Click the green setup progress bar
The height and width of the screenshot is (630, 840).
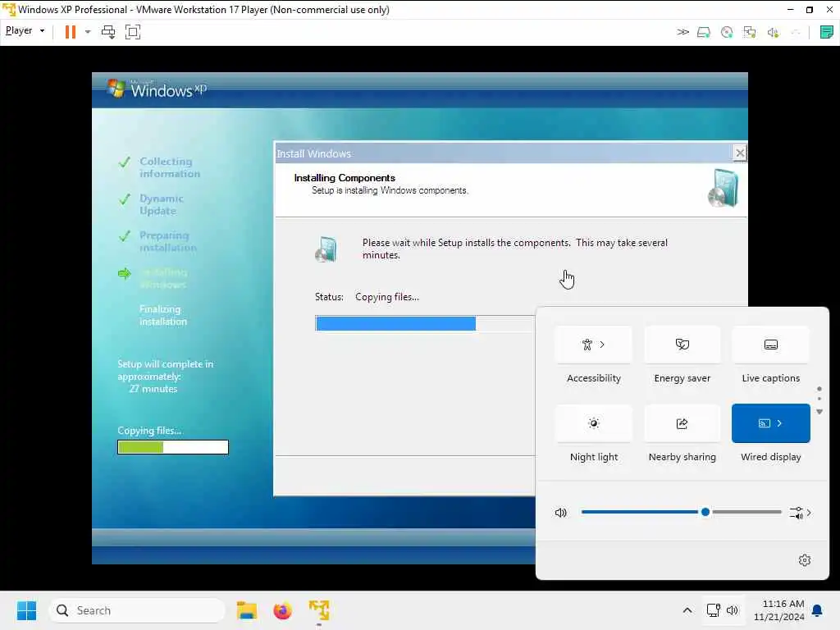point(173,447)
